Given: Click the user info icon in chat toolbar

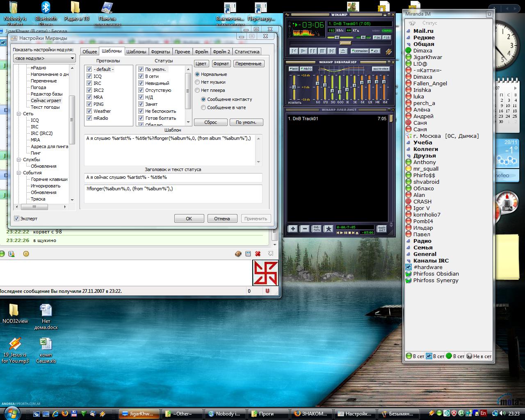Looking at the screenshot, I should [11, 254].
